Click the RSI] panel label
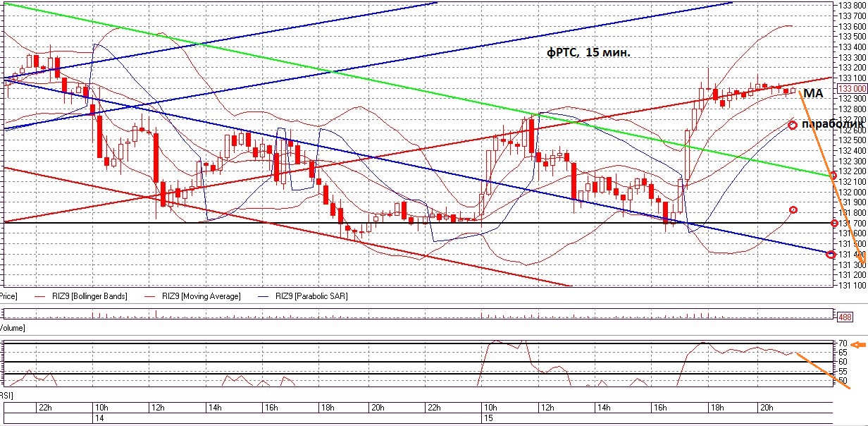The image size is (868, 426). click(6, 396)
